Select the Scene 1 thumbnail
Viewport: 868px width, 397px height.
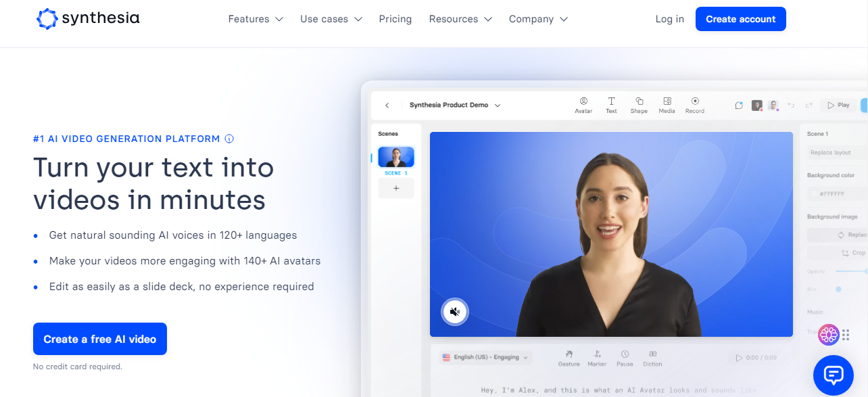(396, 157)
